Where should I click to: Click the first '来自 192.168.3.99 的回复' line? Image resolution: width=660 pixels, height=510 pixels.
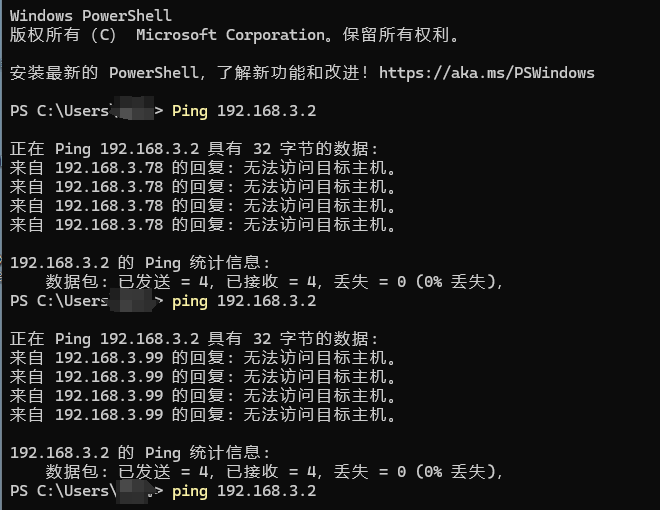click(x=202, y=358)
